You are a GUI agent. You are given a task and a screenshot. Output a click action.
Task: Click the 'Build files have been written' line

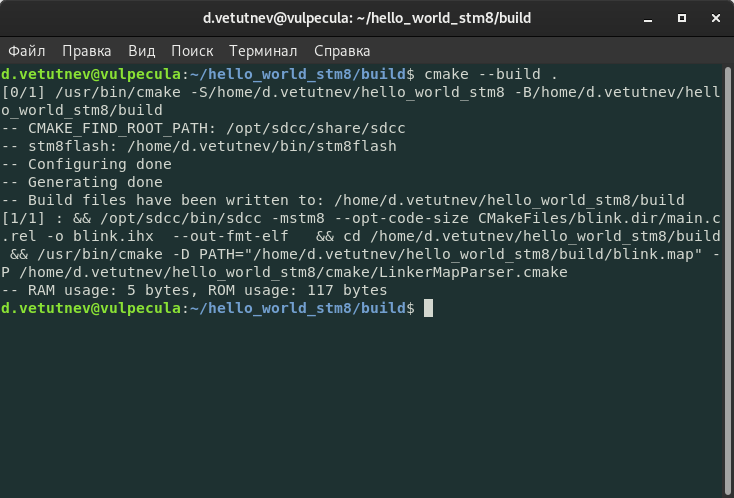tap(343, 200)
